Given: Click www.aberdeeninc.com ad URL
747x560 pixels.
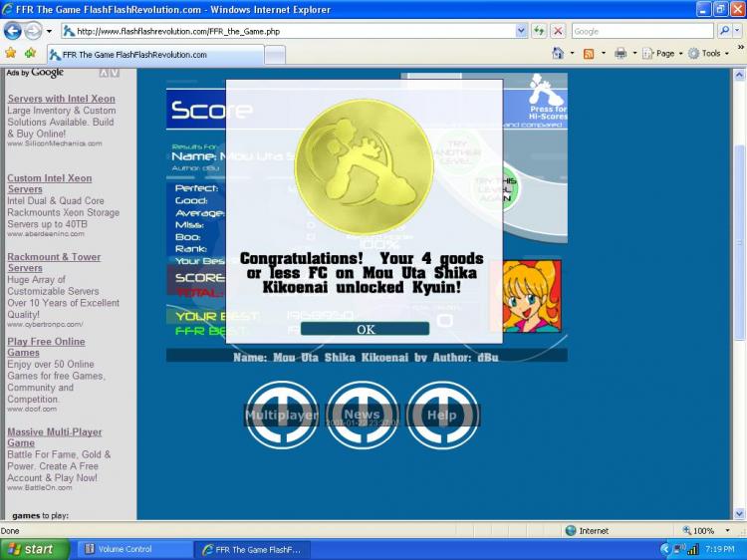Looking at the screenshot, I should (46, 233).
